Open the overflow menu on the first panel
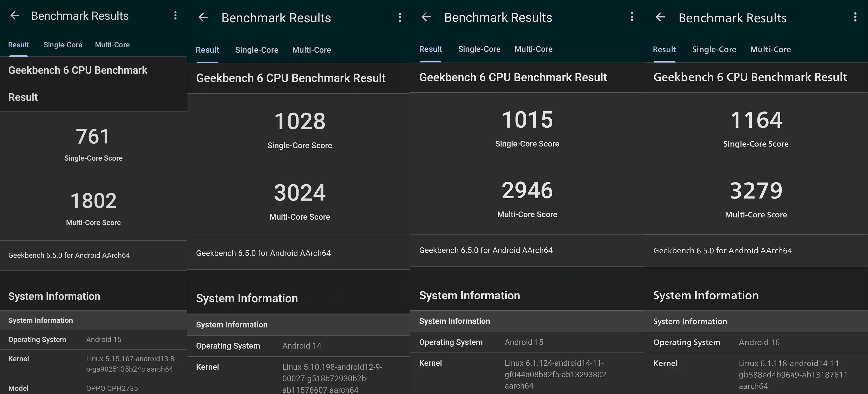868x394 pixels. pos(175,15)
